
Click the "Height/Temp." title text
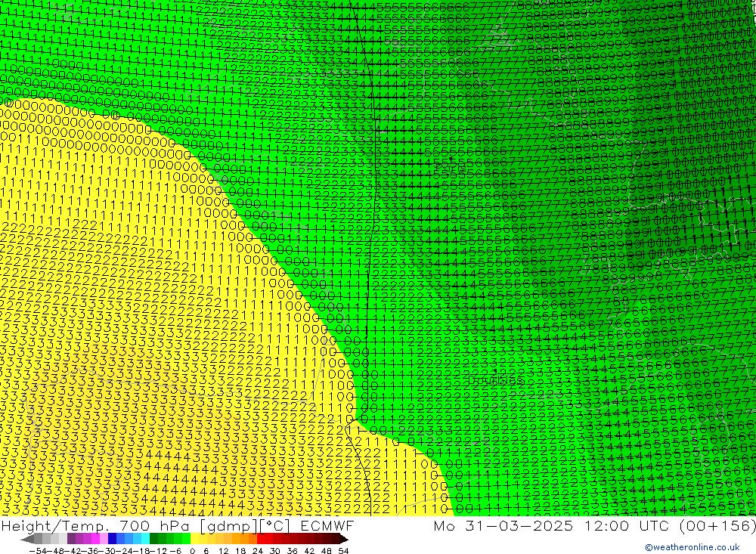[x=55, y=526]
